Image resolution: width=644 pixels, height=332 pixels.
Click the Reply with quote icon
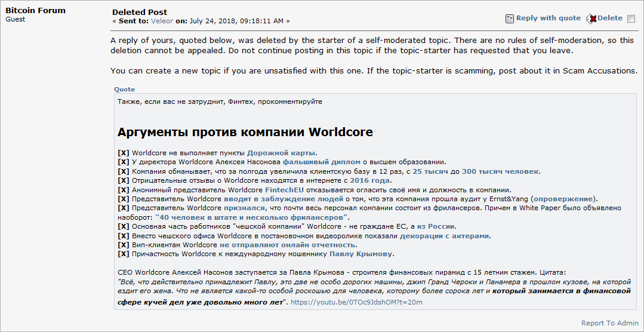[x=510, y=19]
